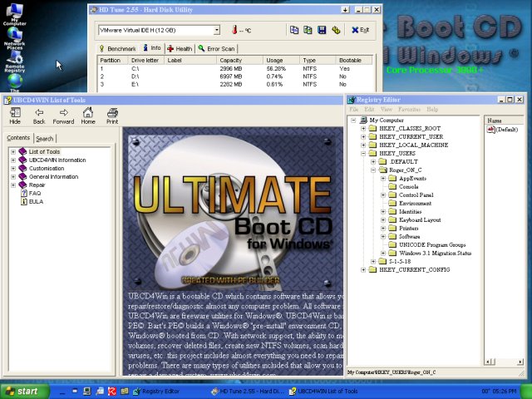Viewport: 532px width, 399px height.
Task: Select the Software registry key
Action: pos(405,236)
